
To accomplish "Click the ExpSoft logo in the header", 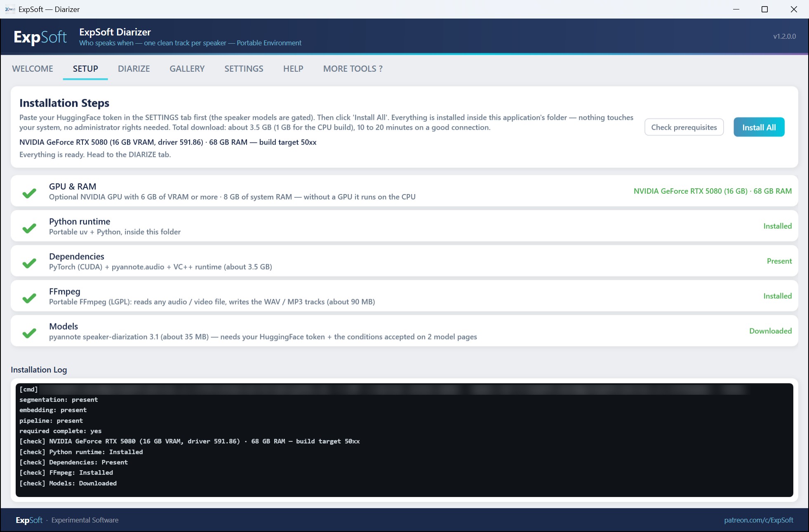I will [x=40, y=37].
